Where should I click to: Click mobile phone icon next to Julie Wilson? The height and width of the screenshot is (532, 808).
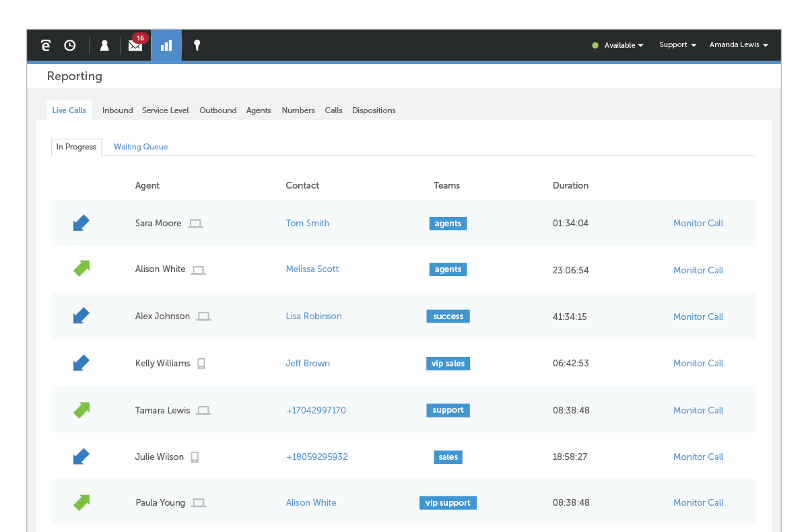click(195, 457)
